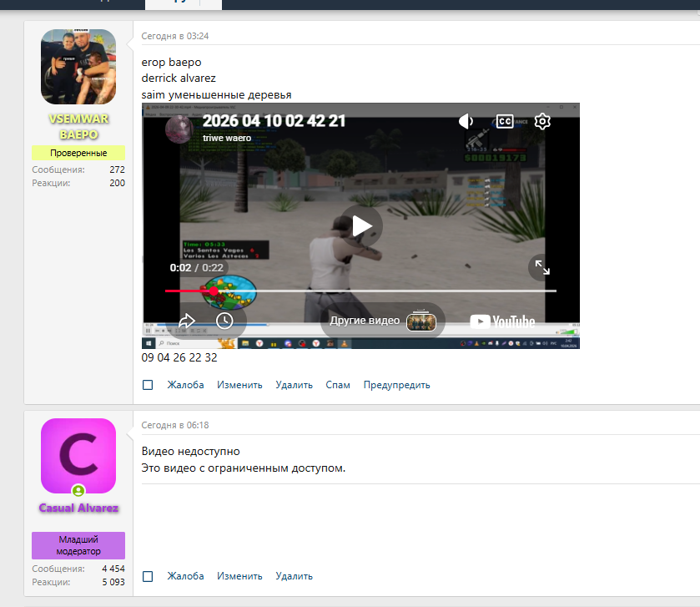Open YouTube player settings gear
This screenshot has width=700, height=607.
[x=542, y=121]
